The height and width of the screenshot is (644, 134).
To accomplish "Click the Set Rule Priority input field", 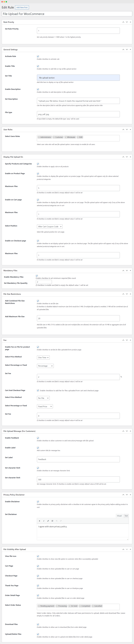I will [78, 31].
